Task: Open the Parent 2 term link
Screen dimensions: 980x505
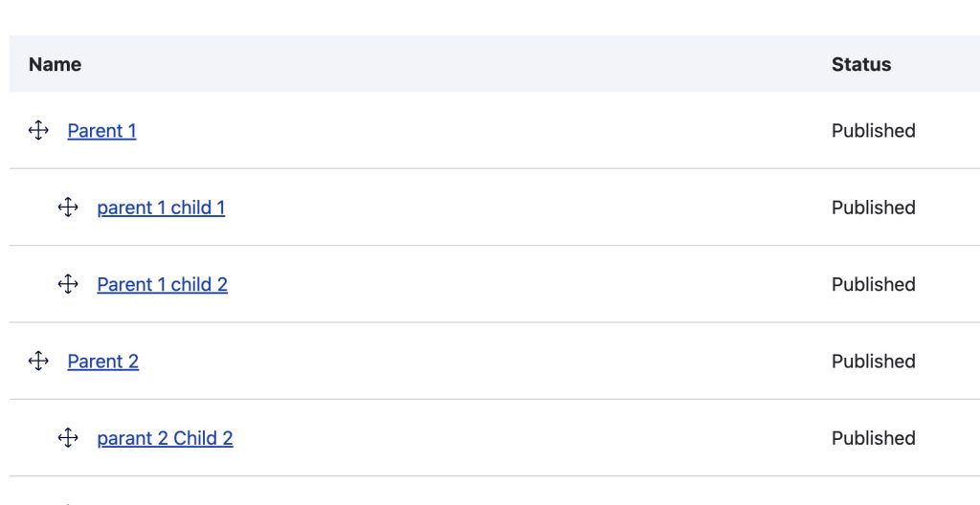Action: coord(102,362)
